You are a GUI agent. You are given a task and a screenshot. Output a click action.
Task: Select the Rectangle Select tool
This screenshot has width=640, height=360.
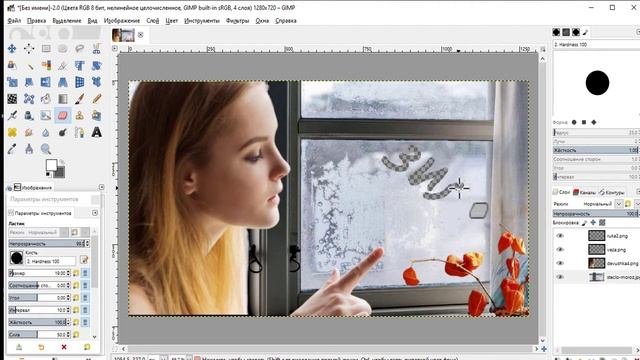(x=46, y=49)
